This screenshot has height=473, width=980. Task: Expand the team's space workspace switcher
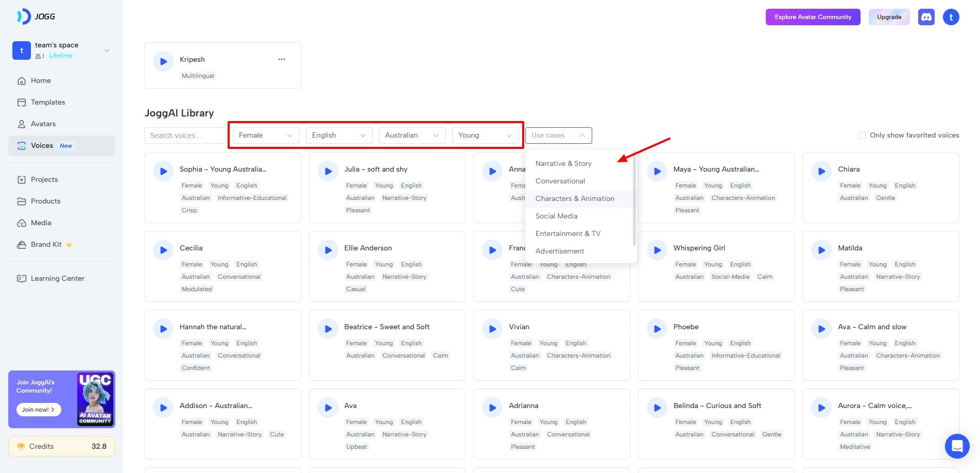107,50
